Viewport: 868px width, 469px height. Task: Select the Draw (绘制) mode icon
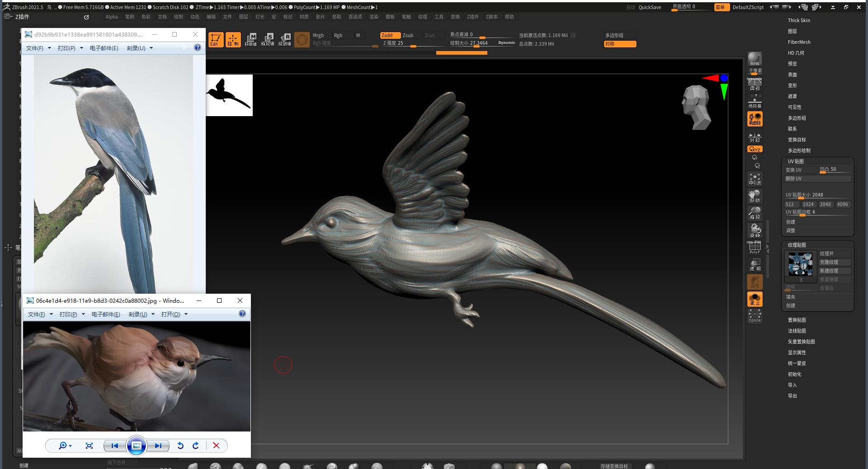tap(233, 40)
